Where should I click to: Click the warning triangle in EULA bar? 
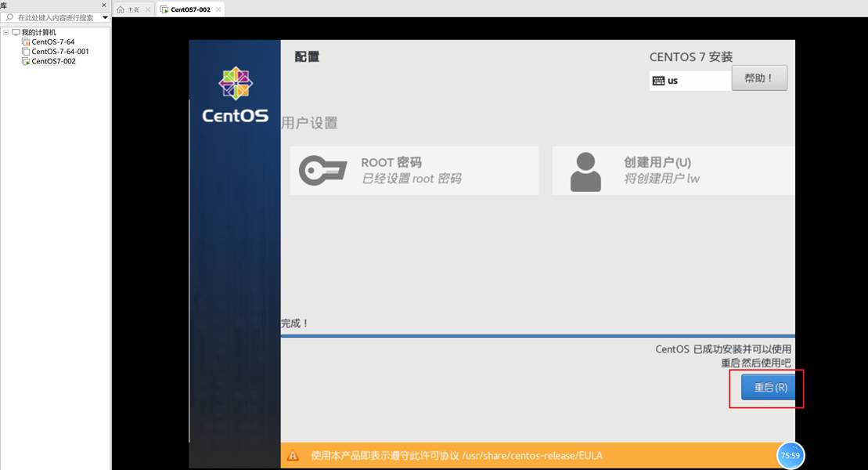(293, 456)
